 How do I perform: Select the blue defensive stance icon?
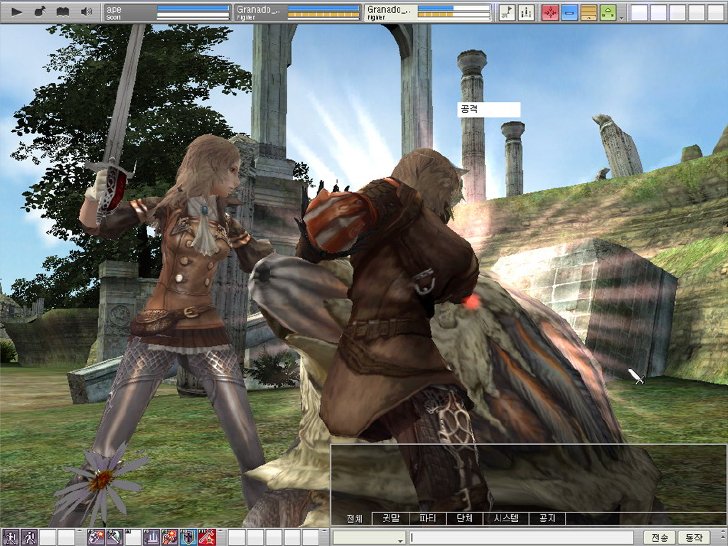[x=570, y=13]
